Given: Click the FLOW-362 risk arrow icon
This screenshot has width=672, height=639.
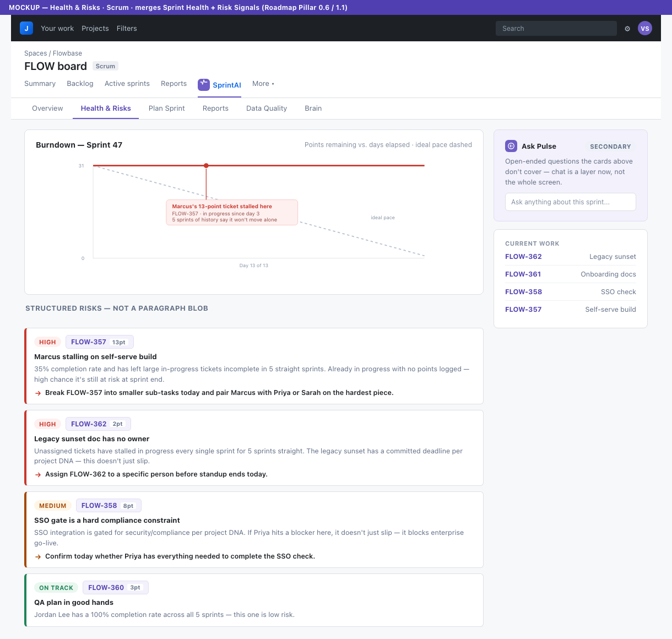Looking at the screenshot, I should tap(38, 475).
